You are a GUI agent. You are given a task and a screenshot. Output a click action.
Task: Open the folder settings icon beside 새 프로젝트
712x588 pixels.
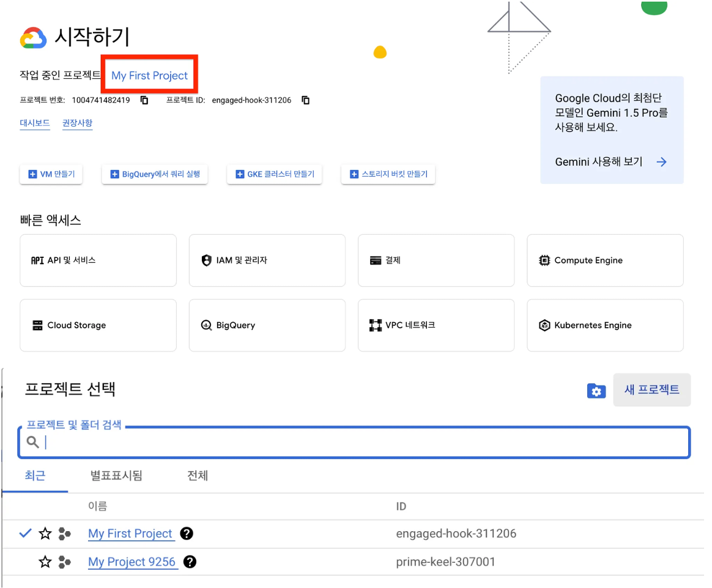point(596,391)
